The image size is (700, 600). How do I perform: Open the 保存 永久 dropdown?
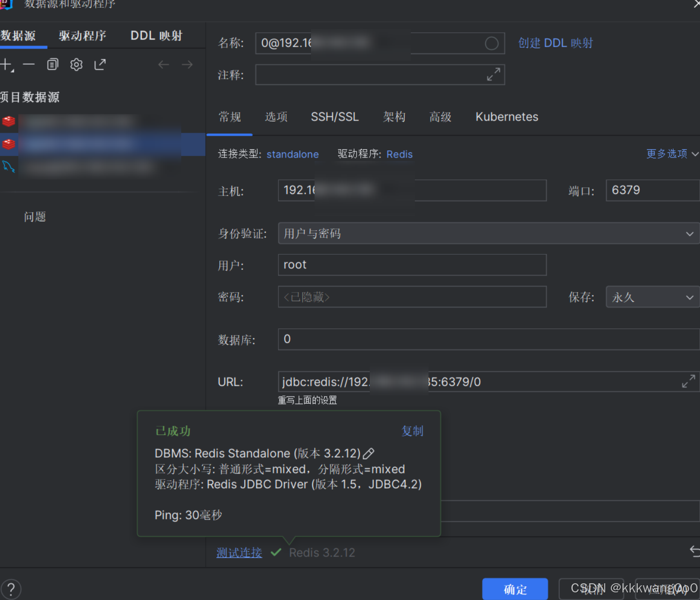click(653, 297)
